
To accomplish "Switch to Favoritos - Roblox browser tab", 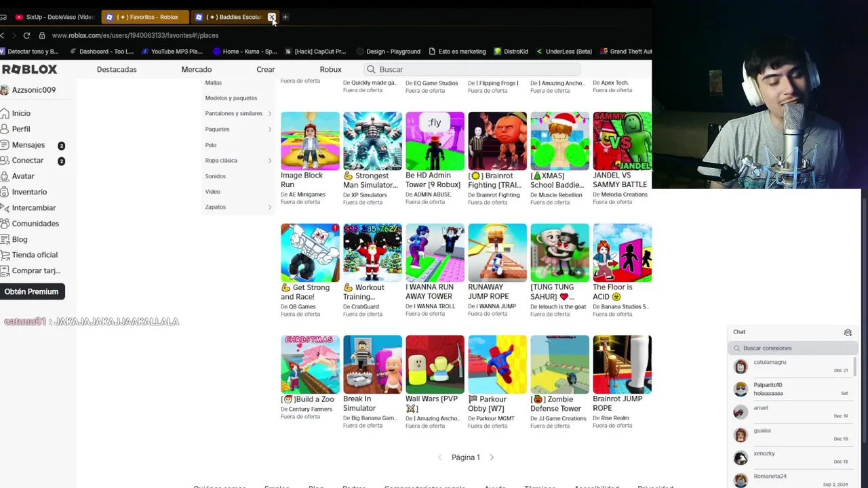I will tap(146, 17).
